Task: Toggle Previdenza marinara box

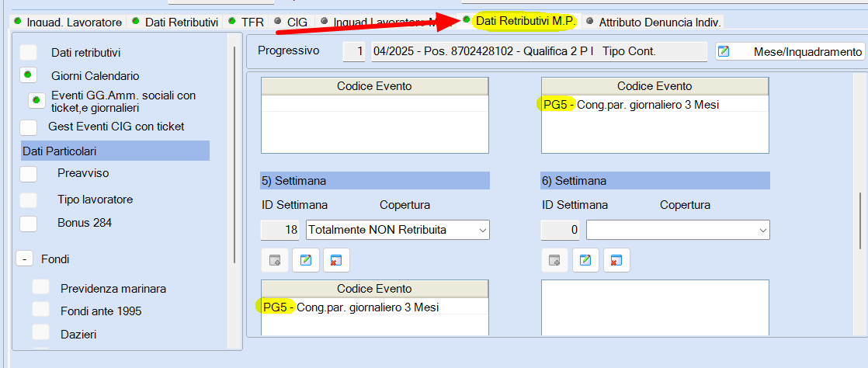Action: (40, 287)
